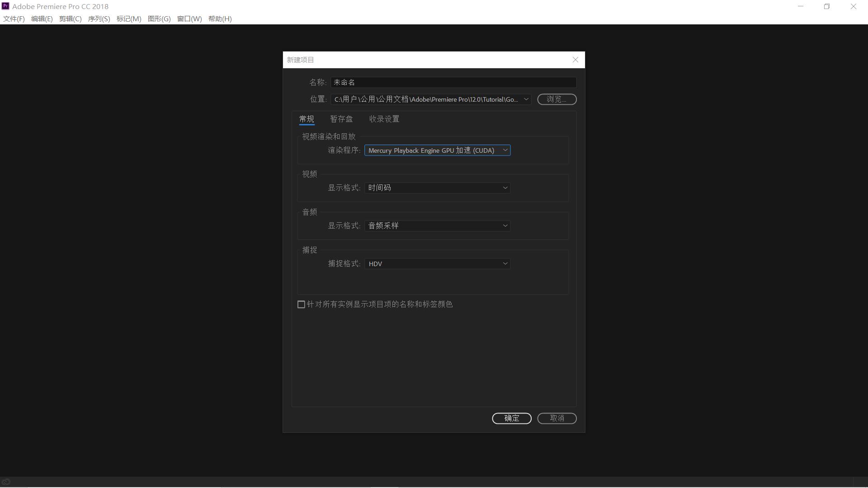Click the 浏览... browse button
Screen dimensions: 868x488
tap(557, 99)
